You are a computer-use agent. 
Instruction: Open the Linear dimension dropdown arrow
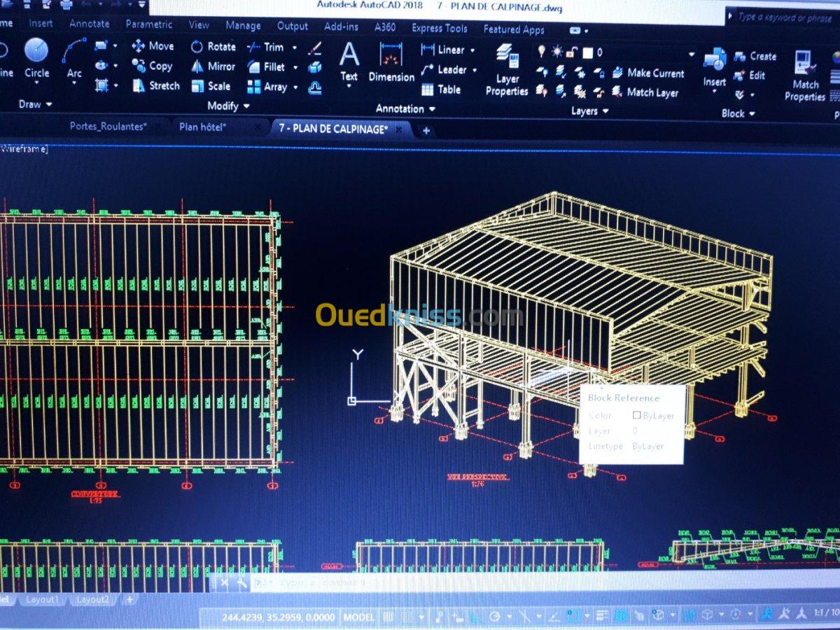472,50
